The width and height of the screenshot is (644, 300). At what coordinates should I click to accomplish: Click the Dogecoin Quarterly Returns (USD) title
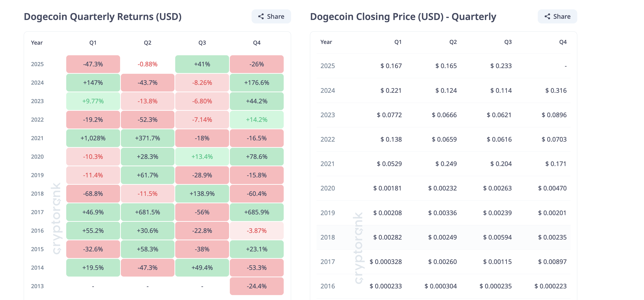tap(103, 17)
